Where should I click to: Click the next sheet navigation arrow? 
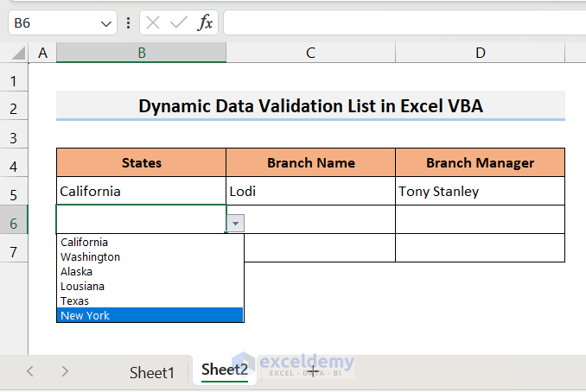point(65,371)
